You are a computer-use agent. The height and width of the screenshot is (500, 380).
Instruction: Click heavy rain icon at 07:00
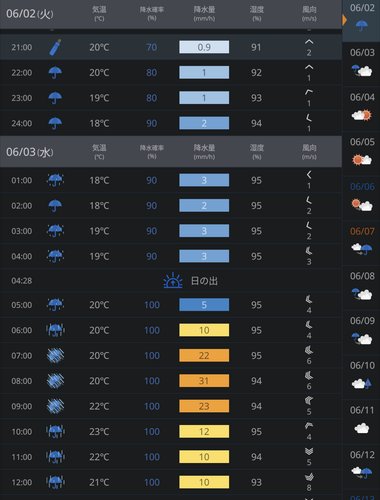(x=55, y=356)
